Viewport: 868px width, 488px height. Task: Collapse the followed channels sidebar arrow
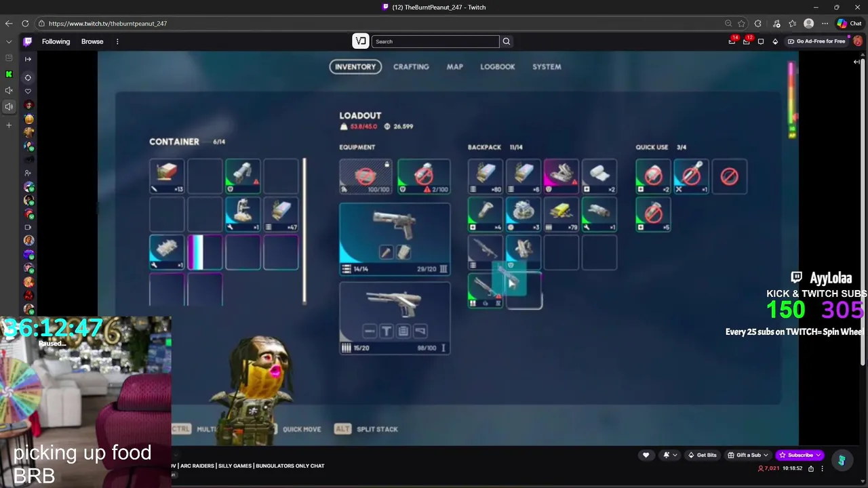pos(28,59)
